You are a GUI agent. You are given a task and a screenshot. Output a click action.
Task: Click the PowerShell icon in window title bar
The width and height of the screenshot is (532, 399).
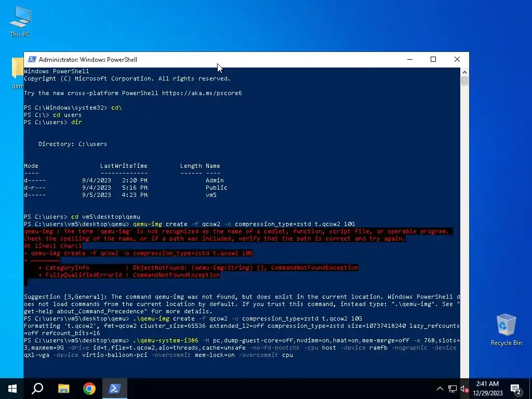point(32,59)
